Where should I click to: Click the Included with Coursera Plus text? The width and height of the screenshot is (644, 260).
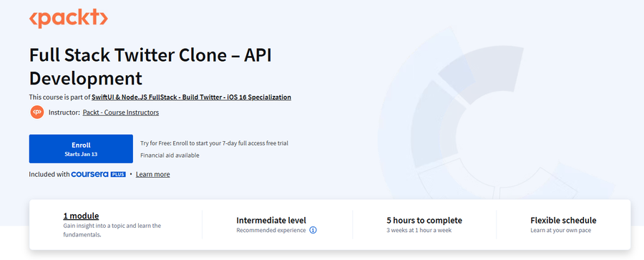pos(77,175)
